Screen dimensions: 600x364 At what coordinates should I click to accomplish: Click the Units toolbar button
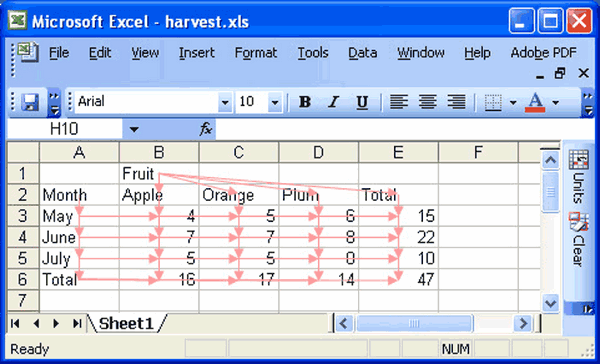click(579, 177)
